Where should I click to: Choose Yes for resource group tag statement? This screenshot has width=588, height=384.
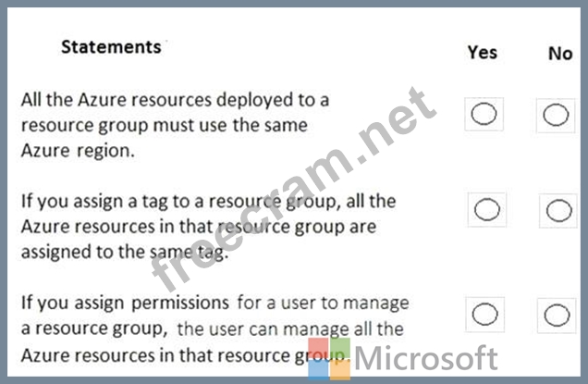tap(487, 210)
